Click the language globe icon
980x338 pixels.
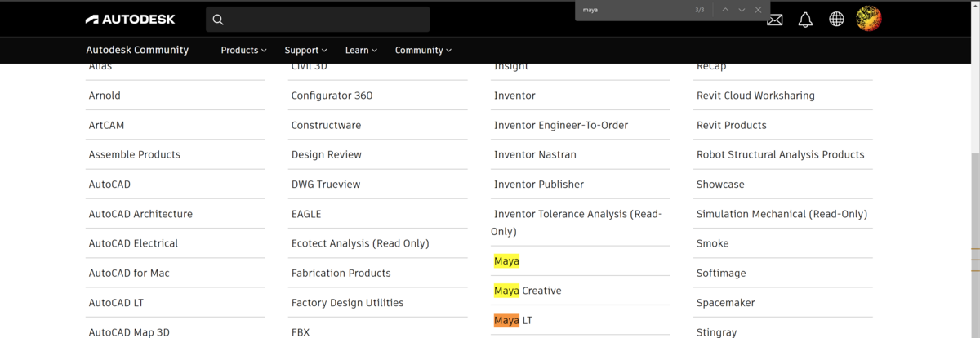pyautogui.click(x=836, y=19)
